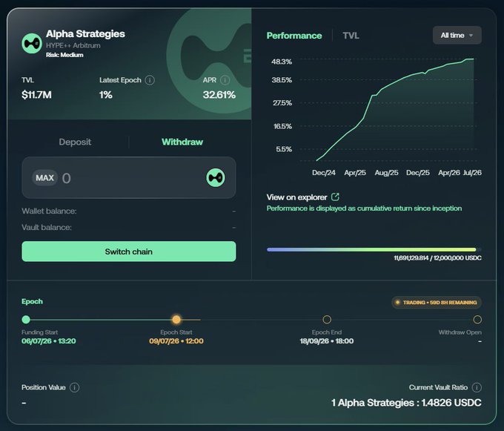Select the Withdraw tab
Screen dimensions: 504x431
[x=182, y=142]
